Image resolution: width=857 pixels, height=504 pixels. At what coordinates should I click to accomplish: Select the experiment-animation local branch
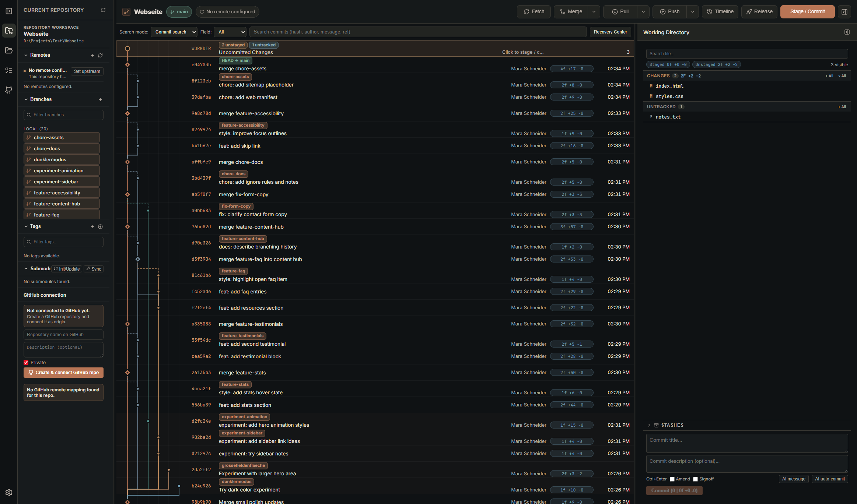point(62,171)
